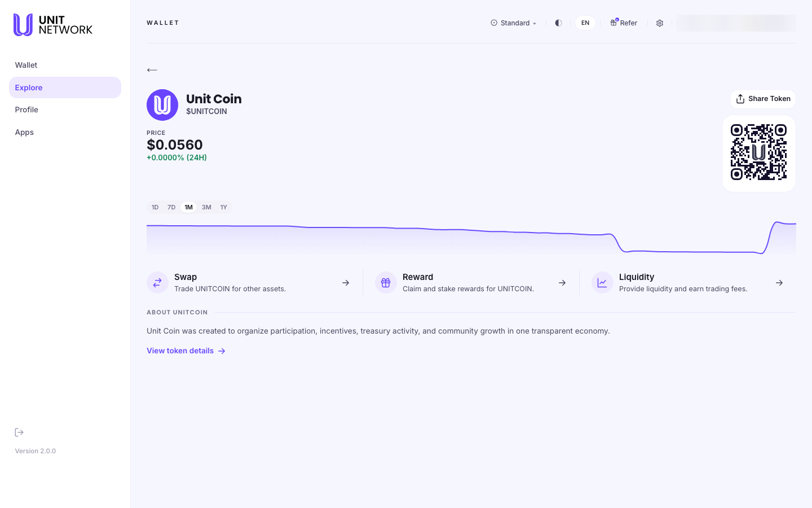Click the Swap card title
The height and width of the screenshot is (508, 812).
pyautogui.click(x=186, y=277)
